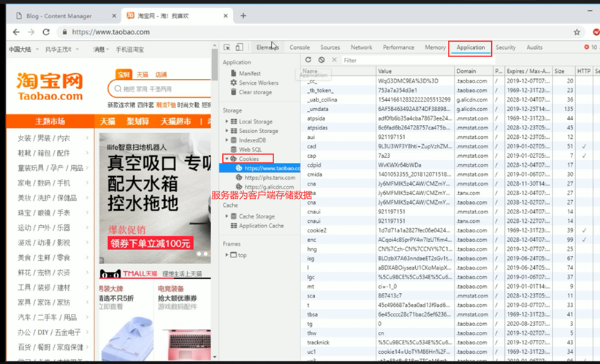This screenshot has height=364, width=600.
Task: Switch to the Network tab
Action: pyautogui.click(x=361, y=47)
